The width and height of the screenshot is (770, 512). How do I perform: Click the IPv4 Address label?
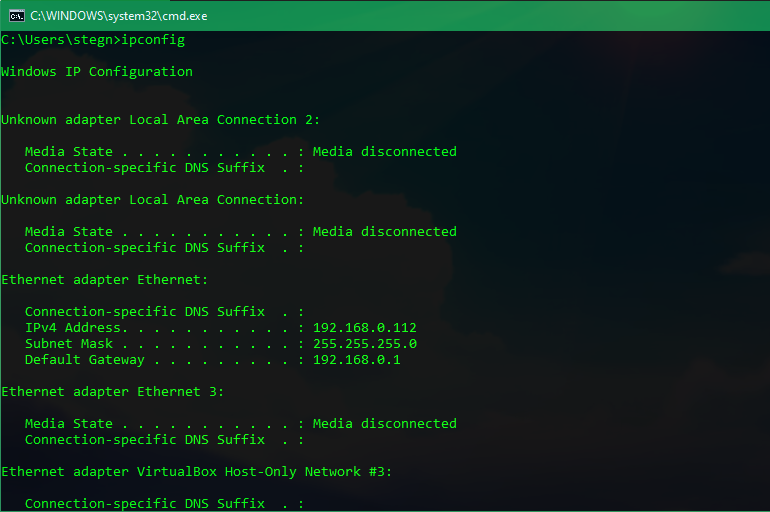(73, 327)
